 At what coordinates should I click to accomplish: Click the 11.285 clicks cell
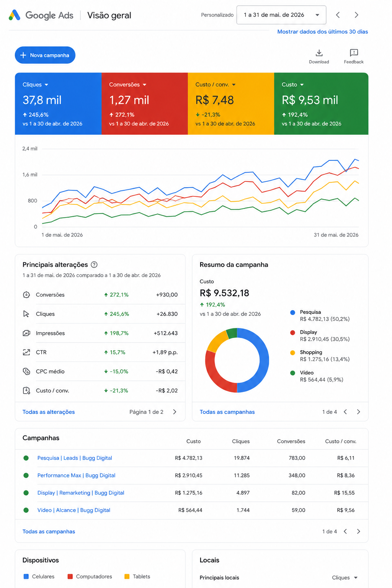(242, 475)
